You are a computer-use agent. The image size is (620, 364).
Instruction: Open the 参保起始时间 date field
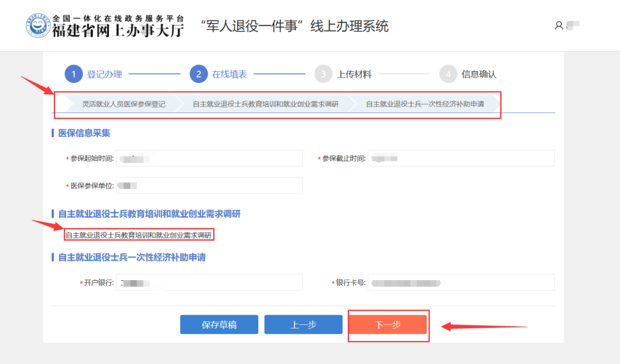(209, 158)
